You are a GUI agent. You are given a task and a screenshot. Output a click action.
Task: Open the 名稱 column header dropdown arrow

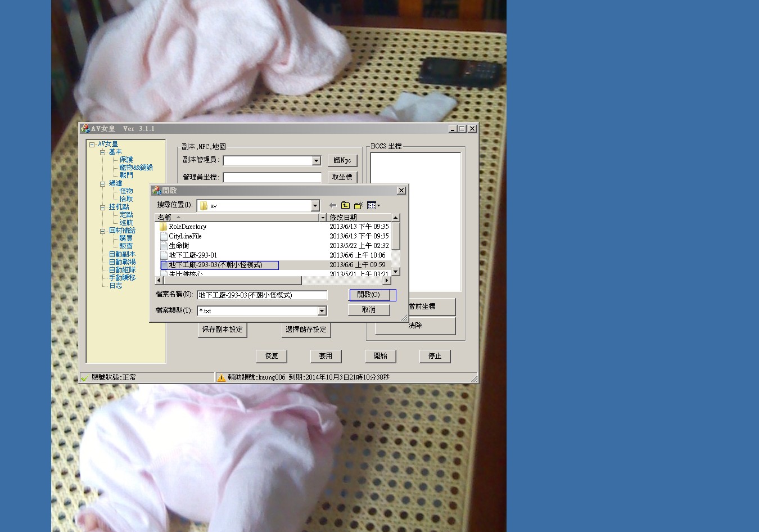323,217
